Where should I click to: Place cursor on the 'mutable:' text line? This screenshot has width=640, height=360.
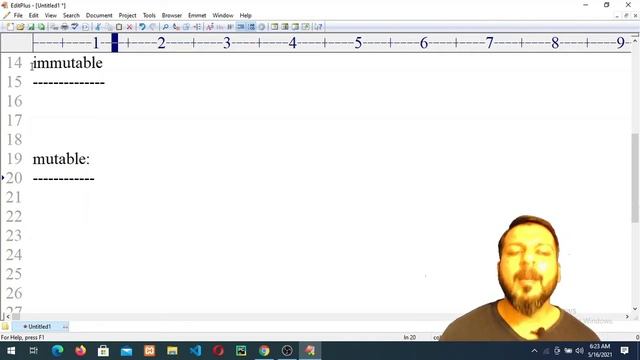[x=61, y=159]
